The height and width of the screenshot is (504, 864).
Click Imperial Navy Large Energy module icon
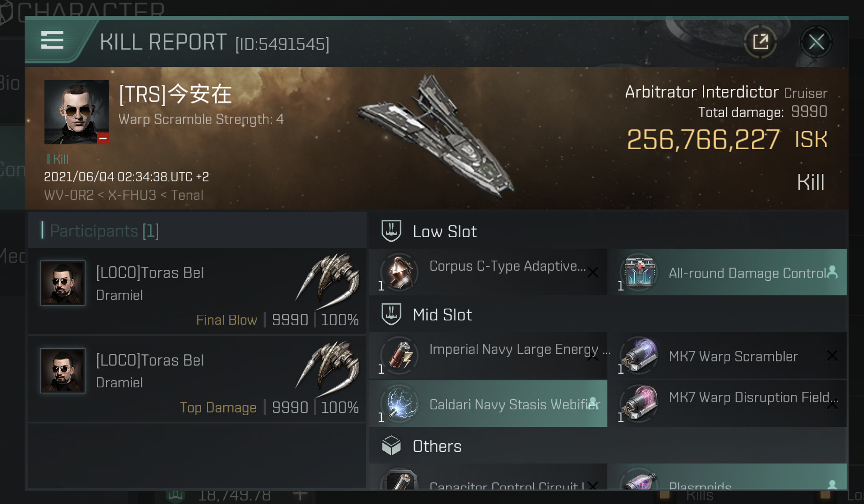pyautogui.click(x=401, y=355)
